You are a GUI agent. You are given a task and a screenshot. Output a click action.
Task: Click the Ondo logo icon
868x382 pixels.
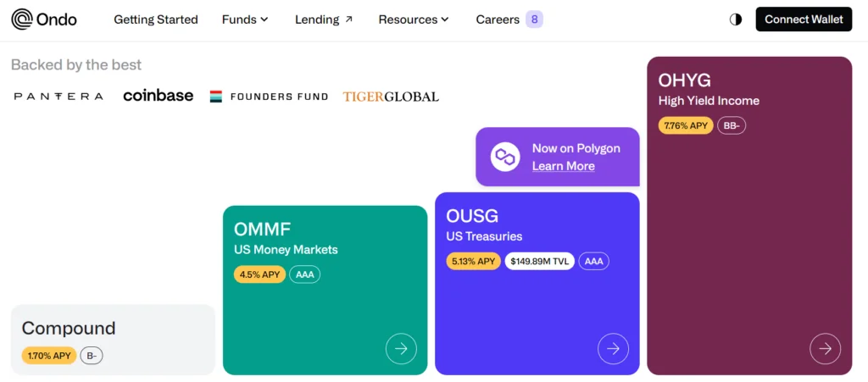(21, 19)
